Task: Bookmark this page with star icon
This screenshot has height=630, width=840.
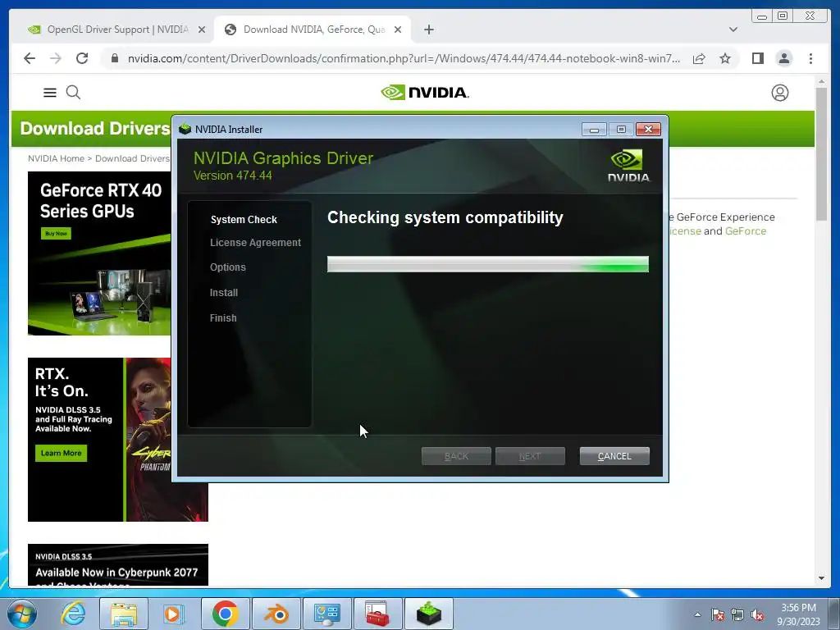Action: pos(725,58)
